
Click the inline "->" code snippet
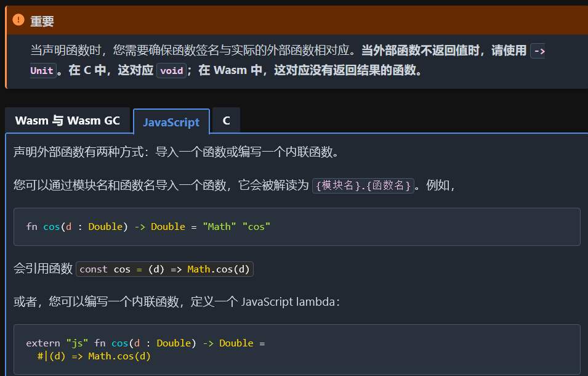tap(538, 51)
